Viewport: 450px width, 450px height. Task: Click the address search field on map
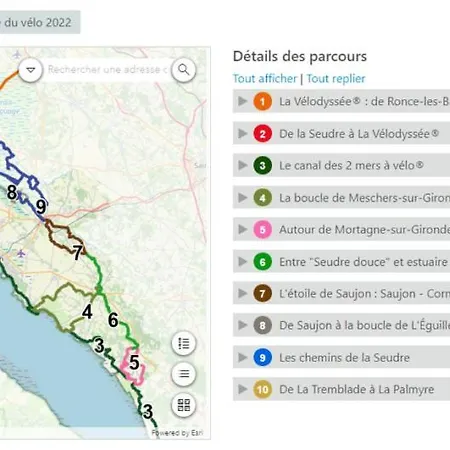(107, 70)
